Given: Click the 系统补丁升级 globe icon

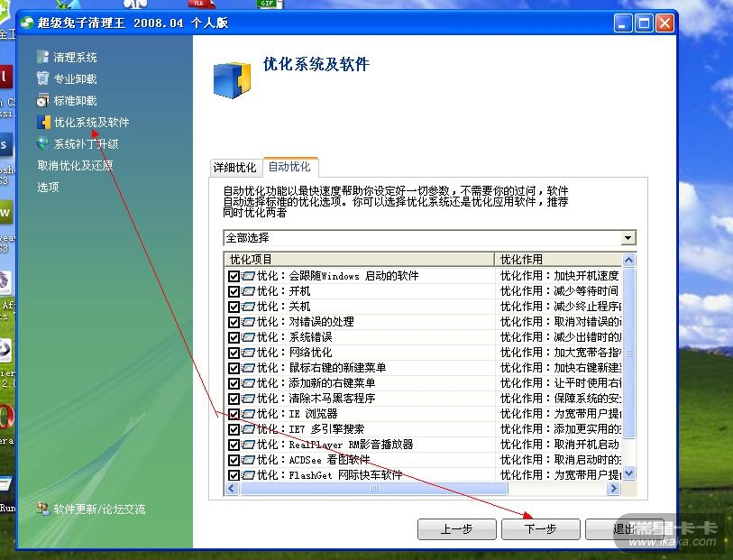Looking at the screenshot, I should click(42, 143).
